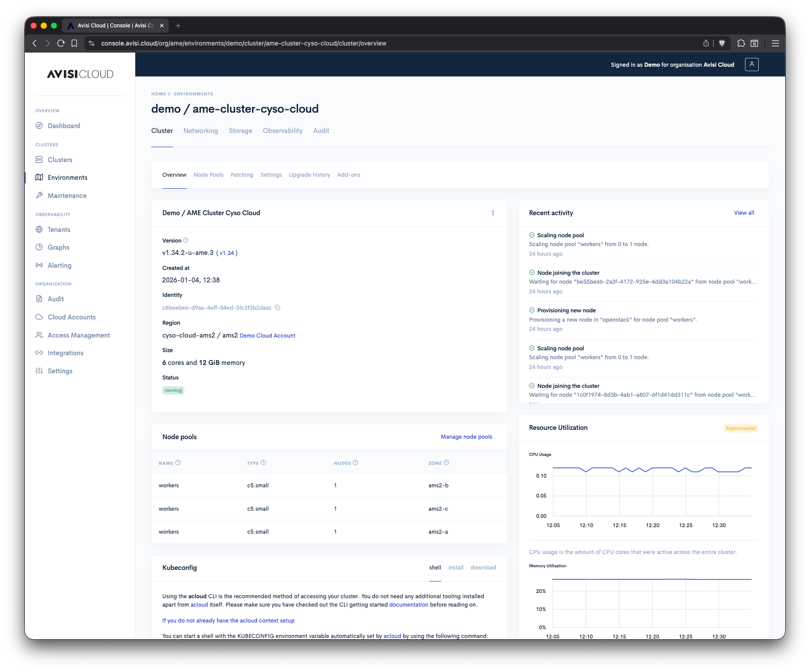Image resolution: width=810 pixels, height=672 pixels.
Task: Switch to the Networking tab
Action: coord(200,131)
